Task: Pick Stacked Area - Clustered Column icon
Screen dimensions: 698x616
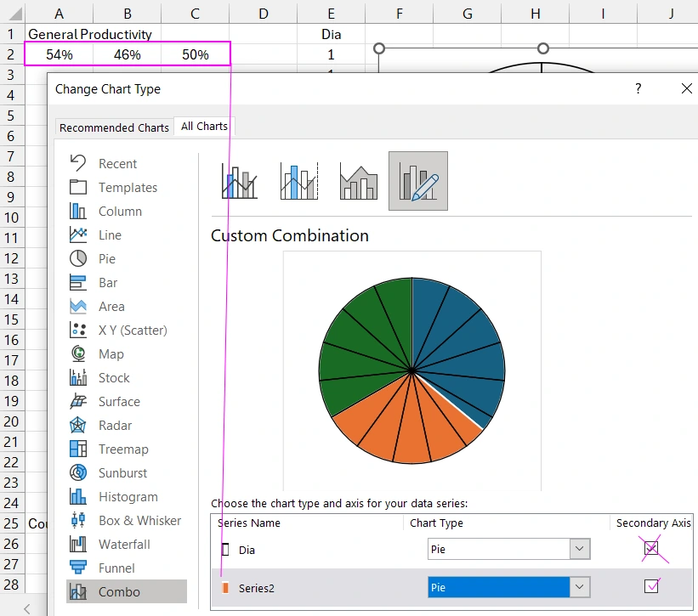Action: [358, 181]
